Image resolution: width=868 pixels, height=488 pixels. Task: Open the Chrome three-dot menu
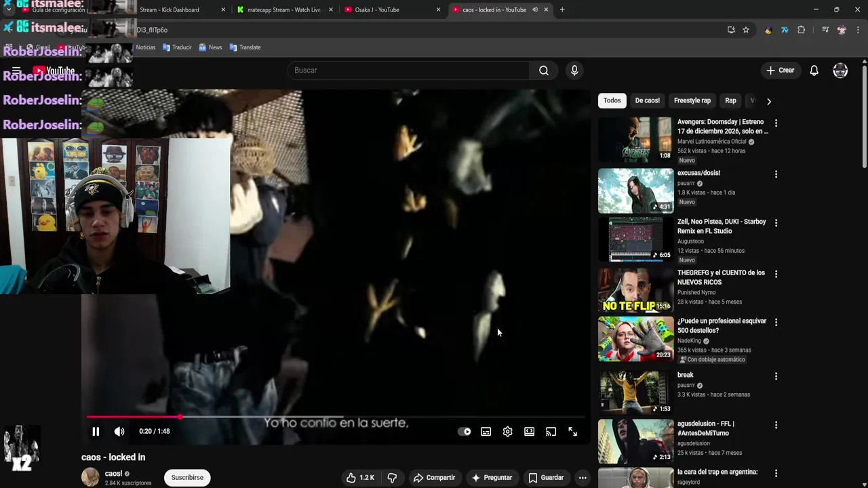pos(858,30)
